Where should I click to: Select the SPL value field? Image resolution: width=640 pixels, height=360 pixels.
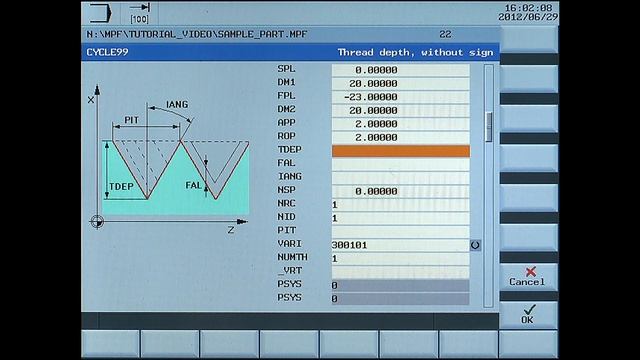pyautogui.click(x=400, y=70)
